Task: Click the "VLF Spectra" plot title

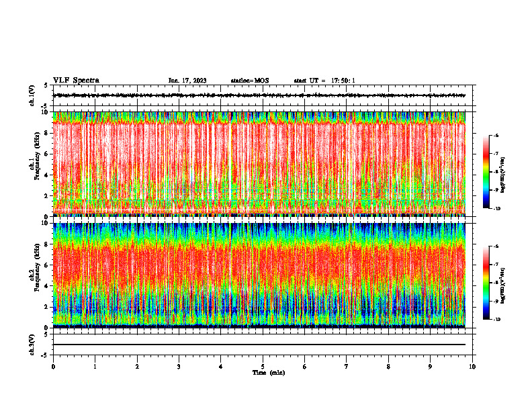Action: pyautogui.click(x=76, y=81)
